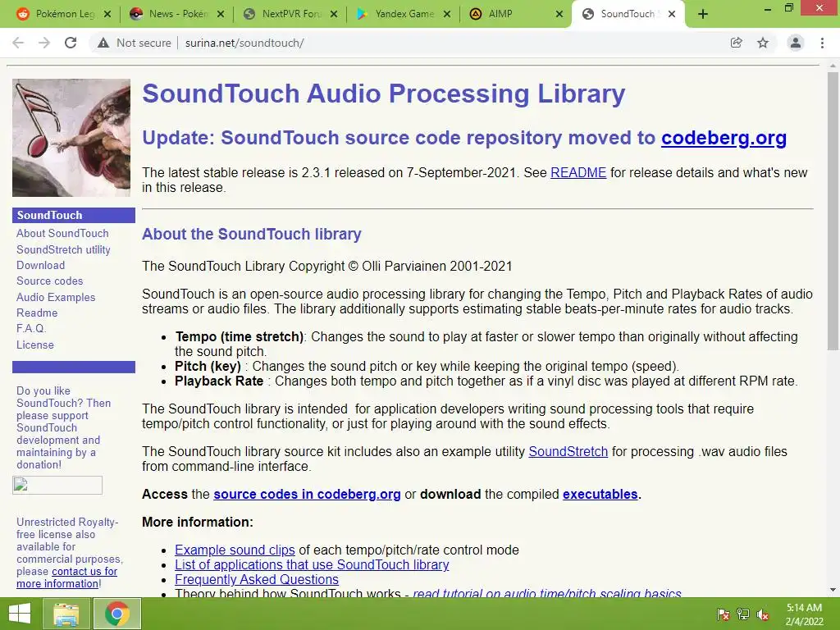Open List of applications that use SoundTouch
The image size is (840, 630).
pyautogui.click(x=312, y=564)
